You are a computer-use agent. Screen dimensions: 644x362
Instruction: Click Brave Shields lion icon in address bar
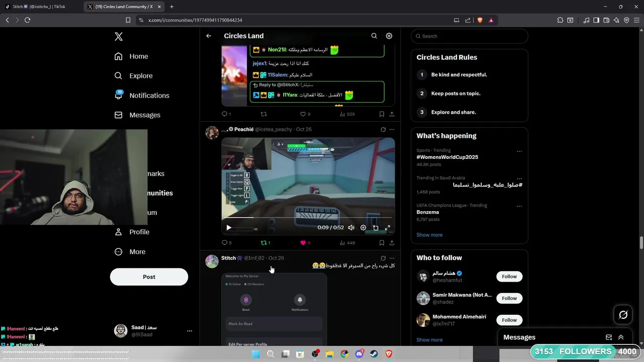(480, 20)
